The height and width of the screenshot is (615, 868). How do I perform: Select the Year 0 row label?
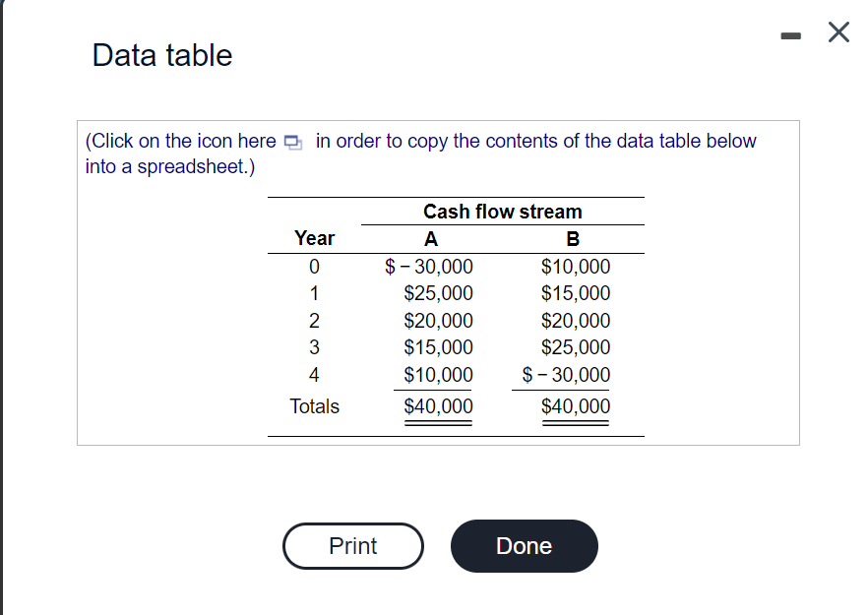click(x=314, y=266)
